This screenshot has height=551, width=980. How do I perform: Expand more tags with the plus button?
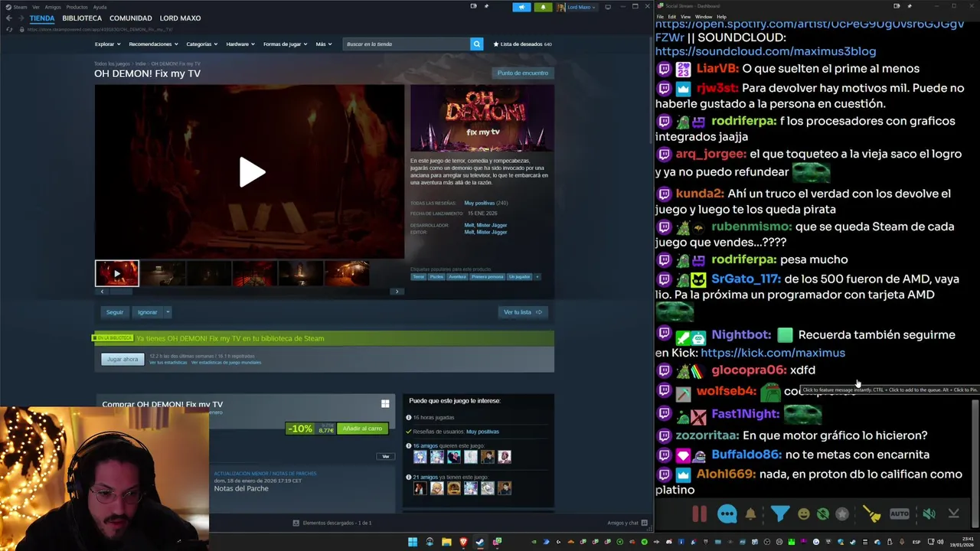pos(537,277)
